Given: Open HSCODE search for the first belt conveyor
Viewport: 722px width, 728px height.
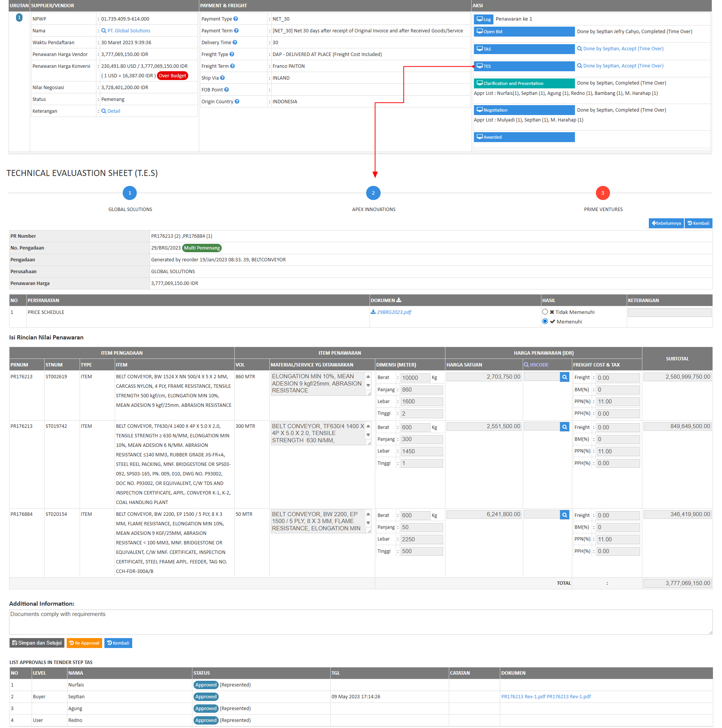Looking at the screenshot, I should (x=565, y=377).
